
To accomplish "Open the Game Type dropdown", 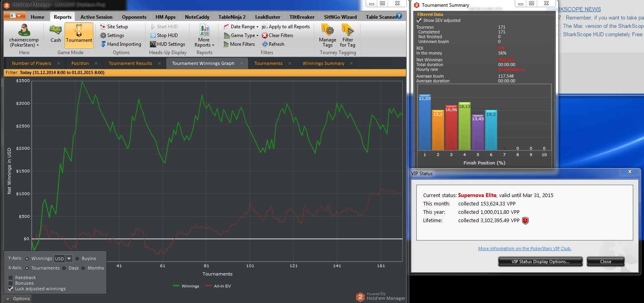I will point(241,35).
